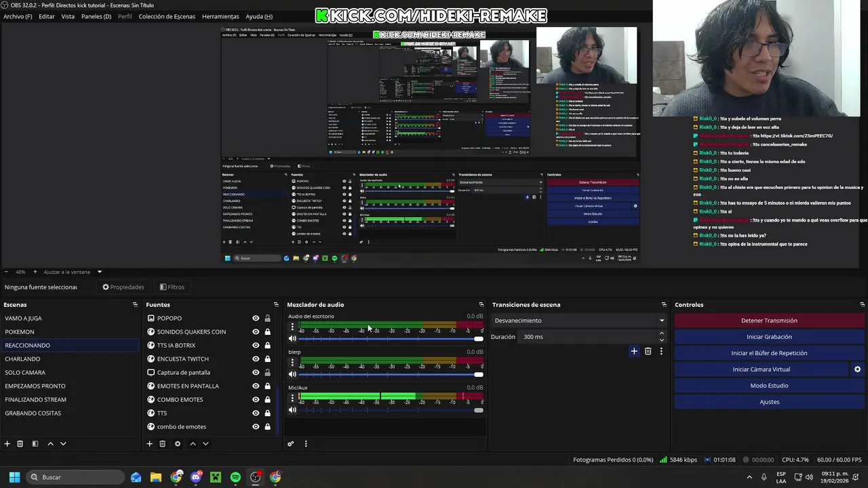Click Detener Transmisión button
Viewport: 868px width, 488px height.
[769, 321]
